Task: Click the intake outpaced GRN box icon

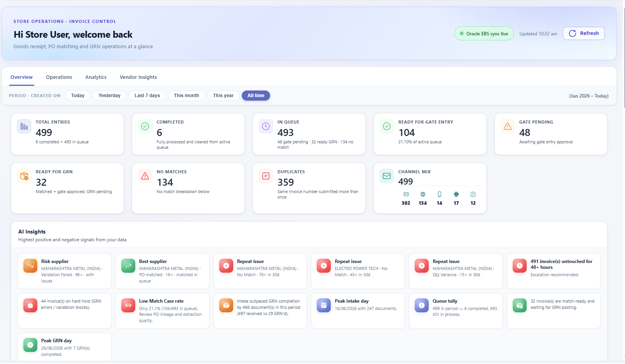Action: (x=226, y=306)
